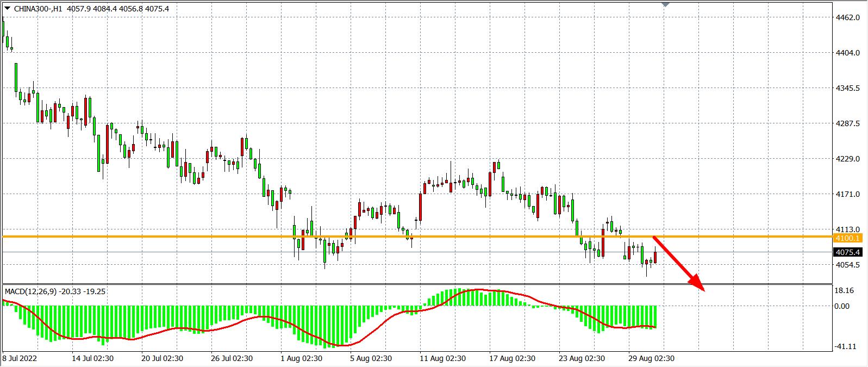
Task: Click the orange 4100.1 price tag
Action: tap(847, 238)
